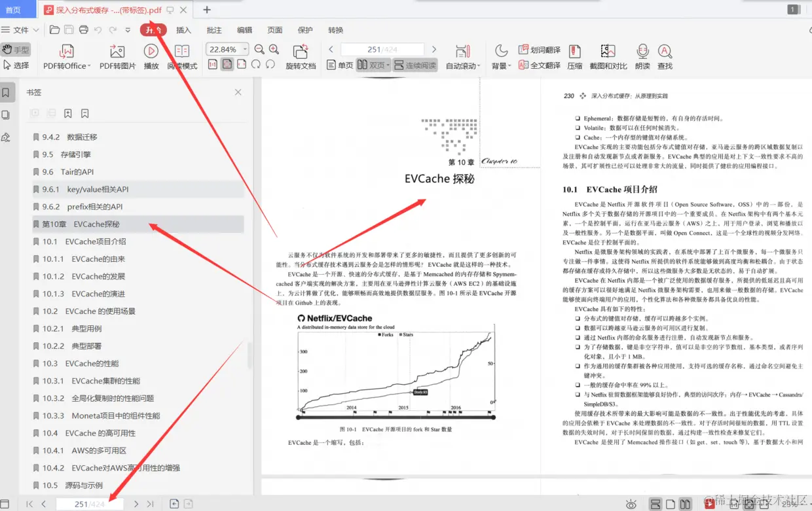Toggle 连续阅读 continuous reading
Image resolution: width=812 pixels, height=511 pixels.
tap(415, 65)
